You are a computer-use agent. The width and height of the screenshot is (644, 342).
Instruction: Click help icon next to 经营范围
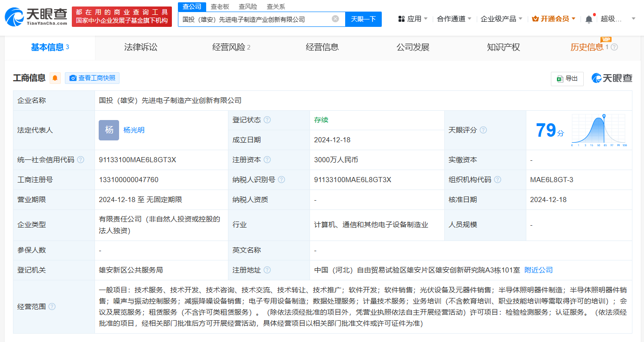pos(52,306)
